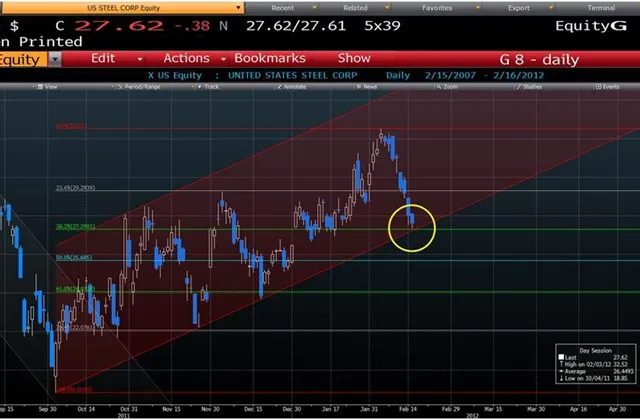Screen dimensions: 640x420
Task: Expand the US STEEL CORP Equity dropdown
Action: pos(238,8)
